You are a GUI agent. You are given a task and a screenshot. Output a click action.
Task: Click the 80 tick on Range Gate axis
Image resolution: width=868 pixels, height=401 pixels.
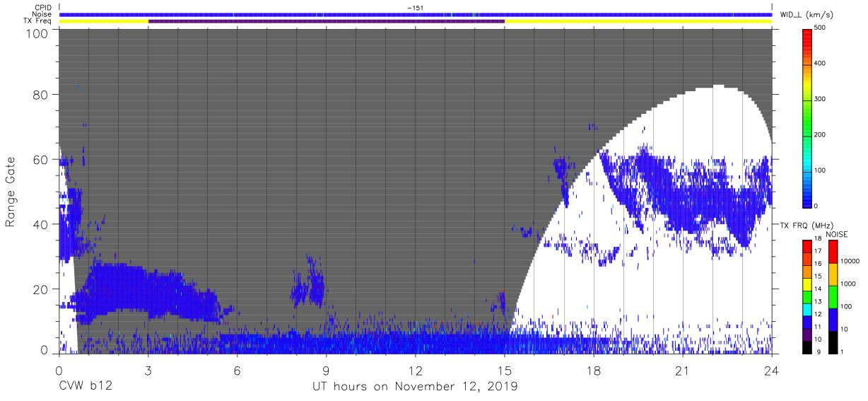pos(41,95)
